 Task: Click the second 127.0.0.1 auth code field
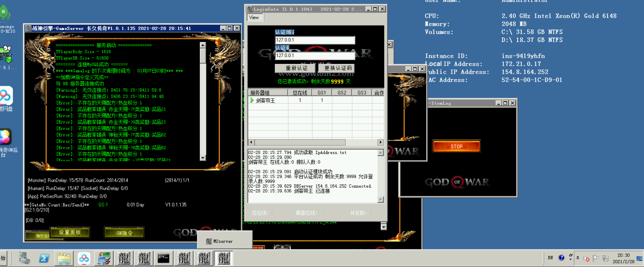click(315, 56)
